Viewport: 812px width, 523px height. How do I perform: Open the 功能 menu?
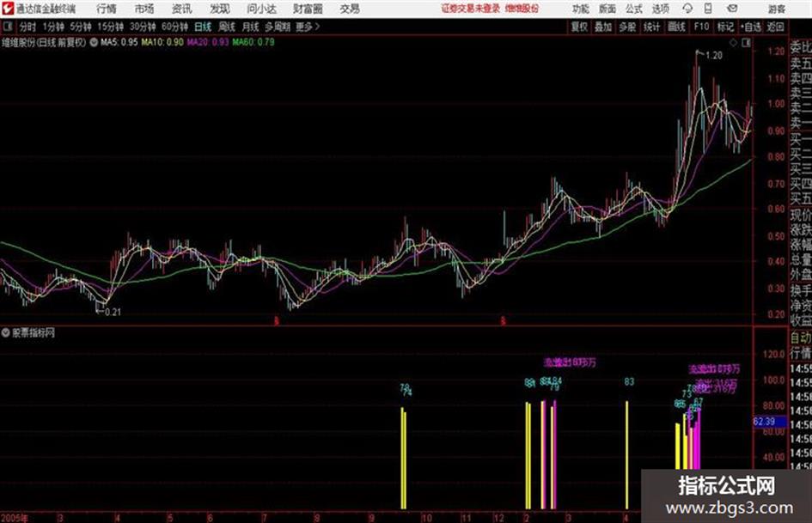(x=581, y=9)
